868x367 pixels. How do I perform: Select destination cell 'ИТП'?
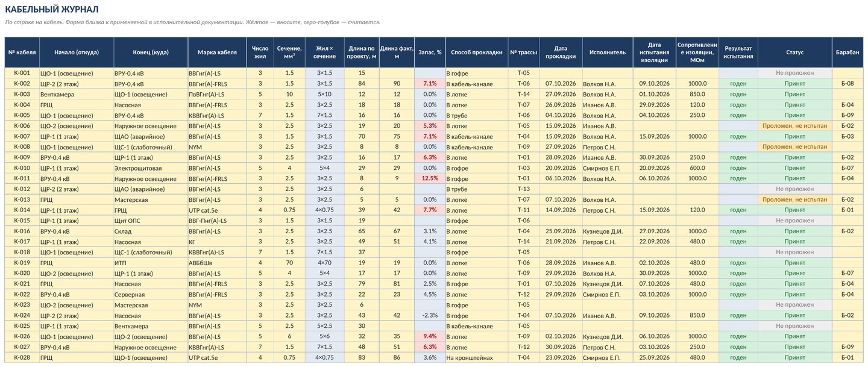(151, 263)
